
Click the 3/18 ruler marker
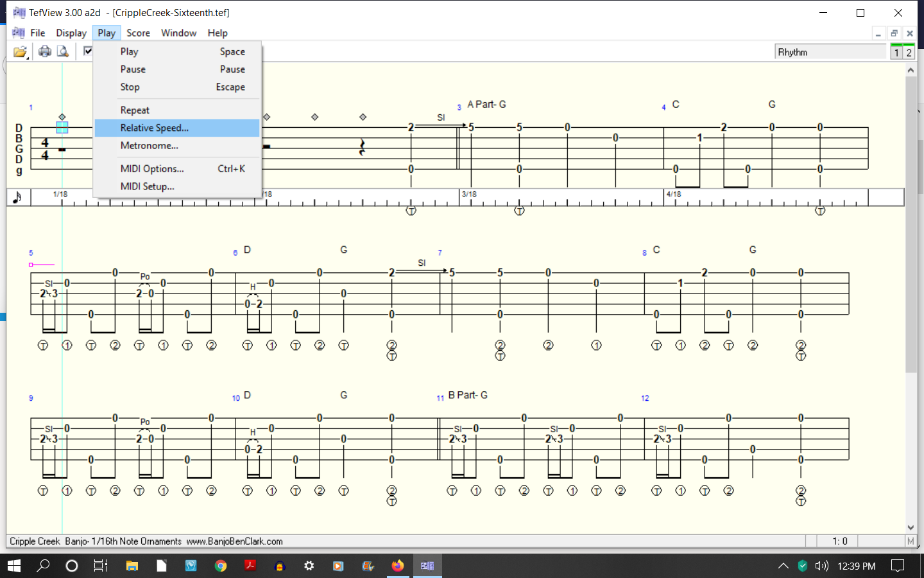tap(469, 194)
